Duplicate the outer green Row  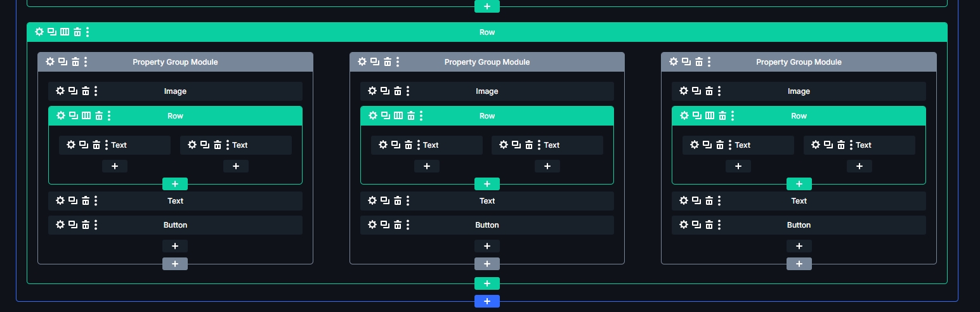pos(52,32)
